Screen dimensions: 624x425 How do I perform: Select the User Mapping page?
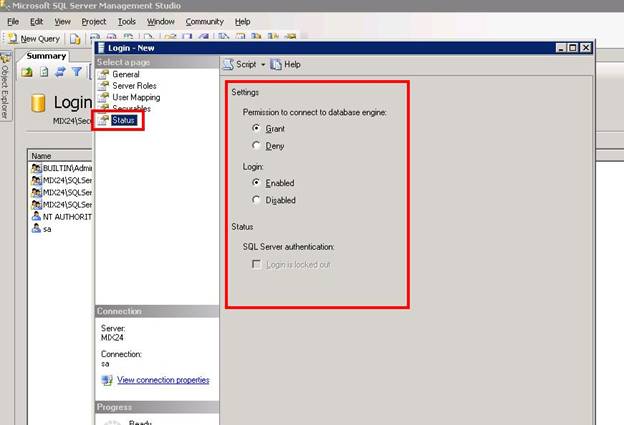136,97
